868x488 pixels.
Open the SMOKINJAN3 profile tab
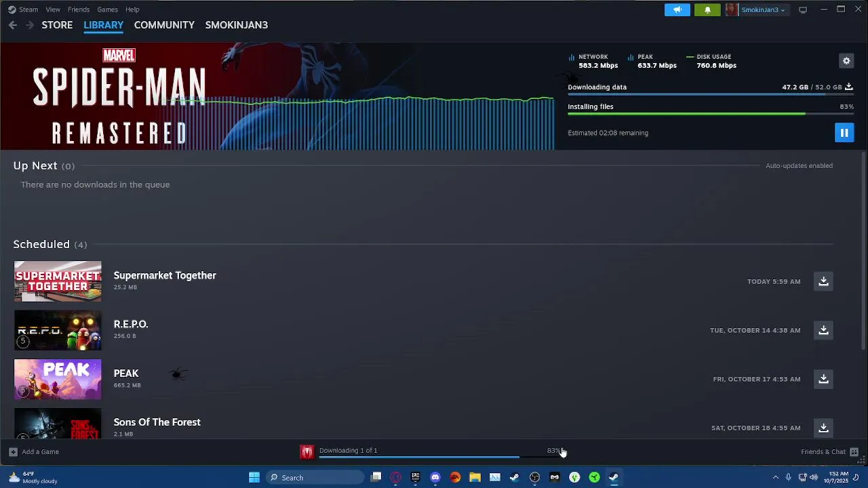point(237,25)
